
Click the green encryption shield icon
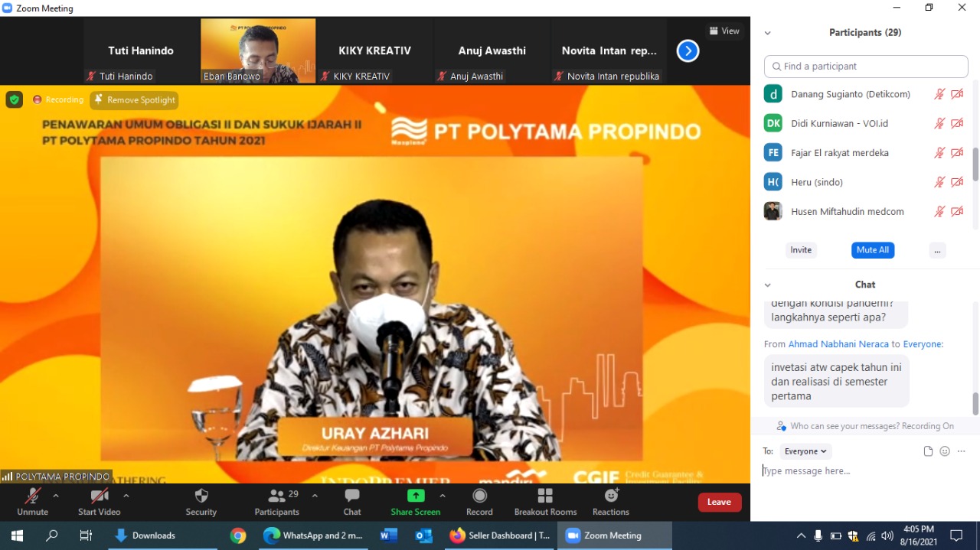(14, 99)
